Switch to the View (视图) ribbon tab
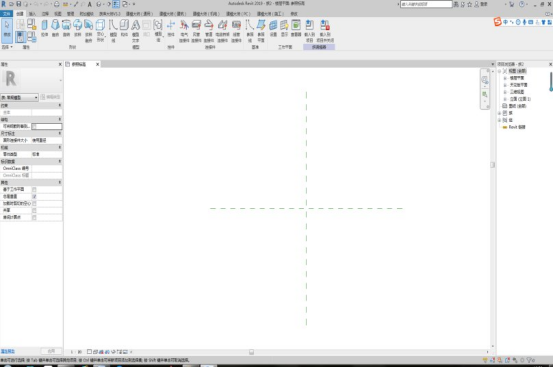554x368 pixels. [x=58, y=14]
